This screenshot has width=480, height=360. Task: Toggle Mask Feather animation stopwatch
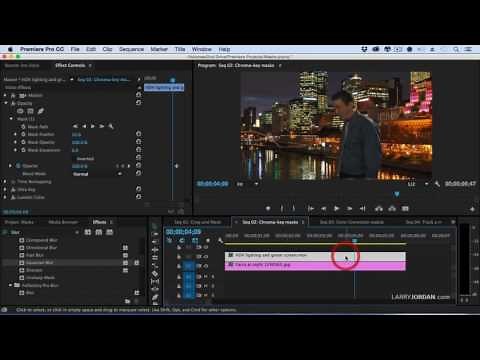point(23,134)
